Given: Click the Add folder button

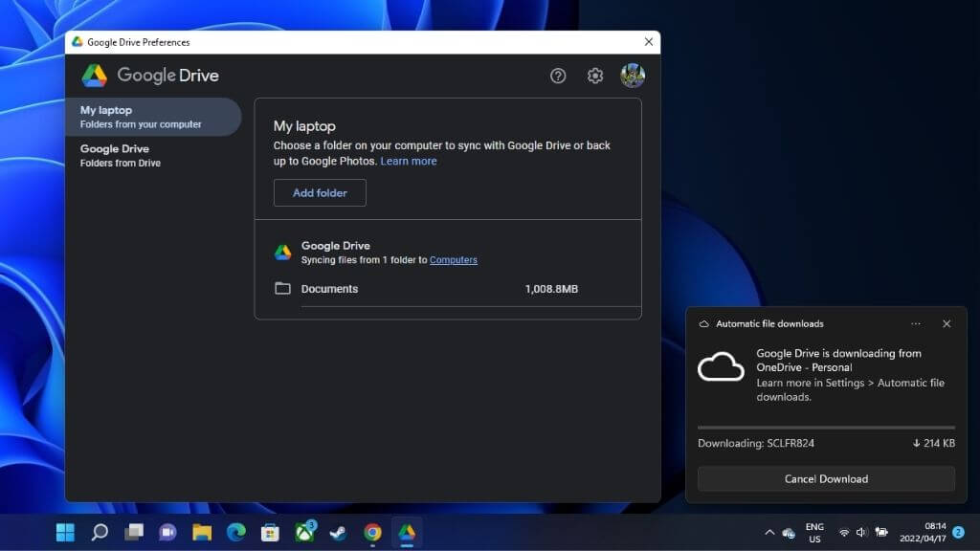Looking at the screenshot, I should click(320, 193).
